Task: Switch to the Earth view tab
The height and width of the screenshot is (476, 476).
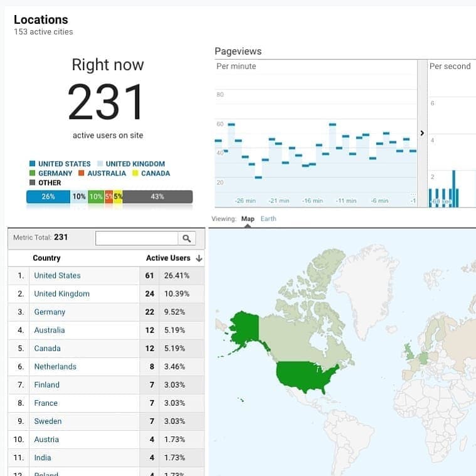Action: point(268,219)
